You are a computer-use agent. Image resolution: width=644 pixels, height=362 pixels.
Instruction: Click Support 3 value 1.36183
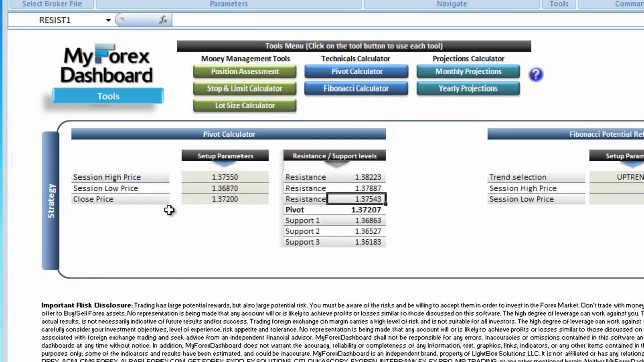point(368,242)
